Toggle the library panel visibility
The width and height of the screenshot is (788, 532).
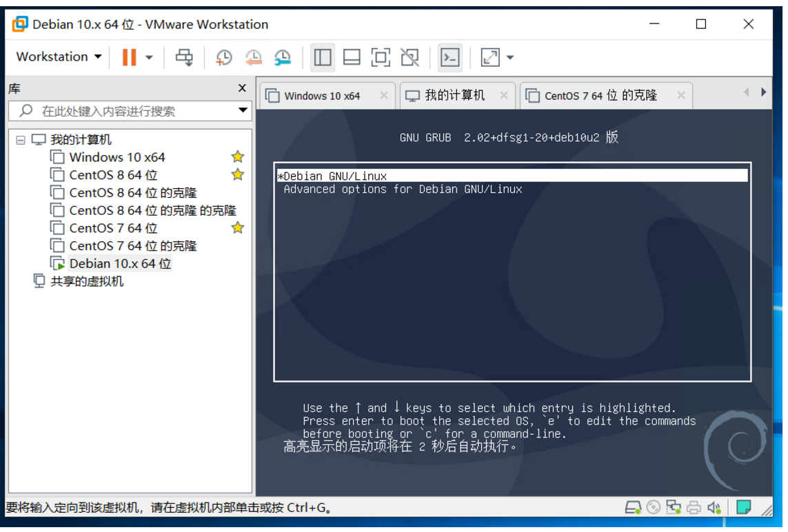tap(322, 57)
